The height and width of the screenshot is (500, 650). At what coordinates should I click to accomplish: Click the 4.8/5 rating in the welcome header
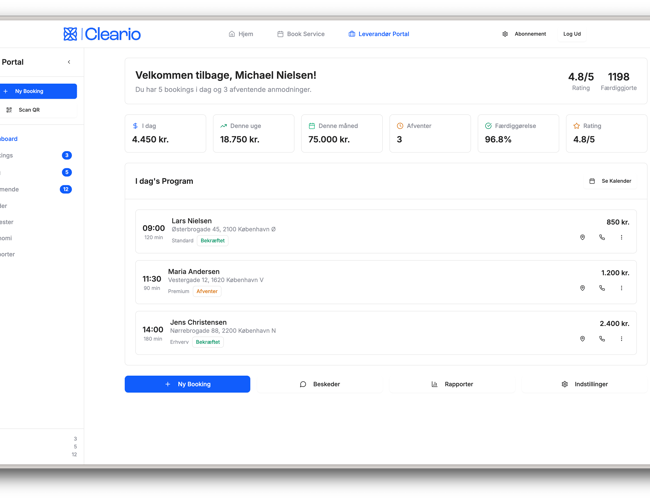tap(581, 77)
